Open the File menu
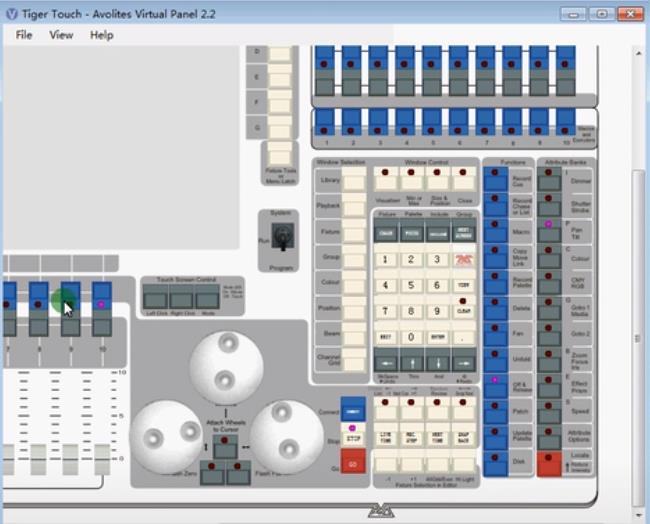The width and height of the screenshot is (650, 524). pyautogui.click(x=24, y=35)
